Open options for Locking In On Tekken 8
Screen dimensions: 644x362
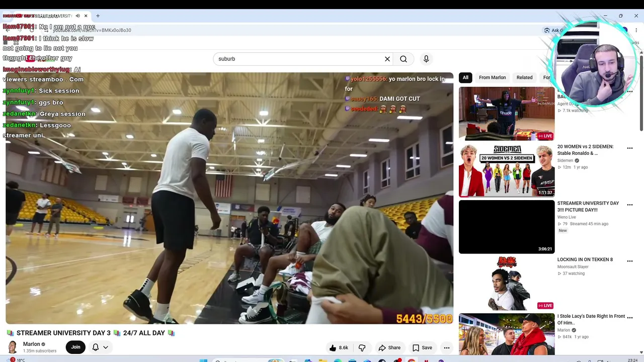coord(629,261)
